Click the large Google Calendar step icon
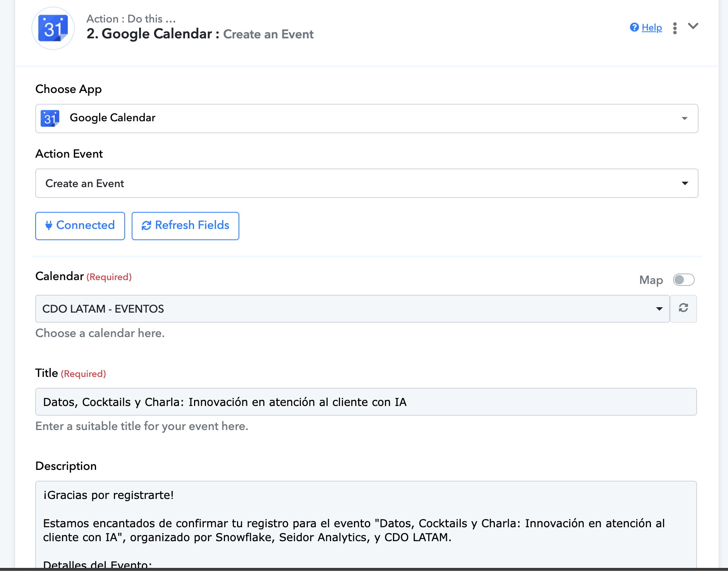The height and width of the screenshot is (571, 728). click(53, 28)
